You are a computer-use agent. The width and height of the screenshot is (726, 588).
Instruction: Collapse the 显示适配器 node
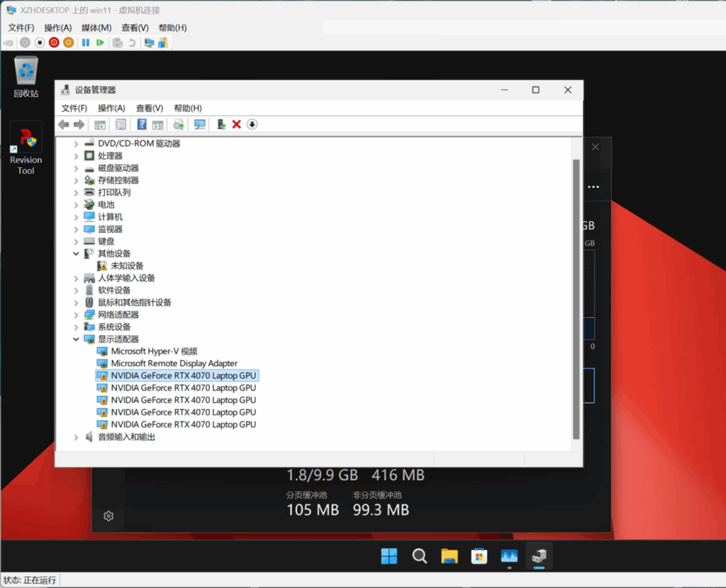pos(77,339)
